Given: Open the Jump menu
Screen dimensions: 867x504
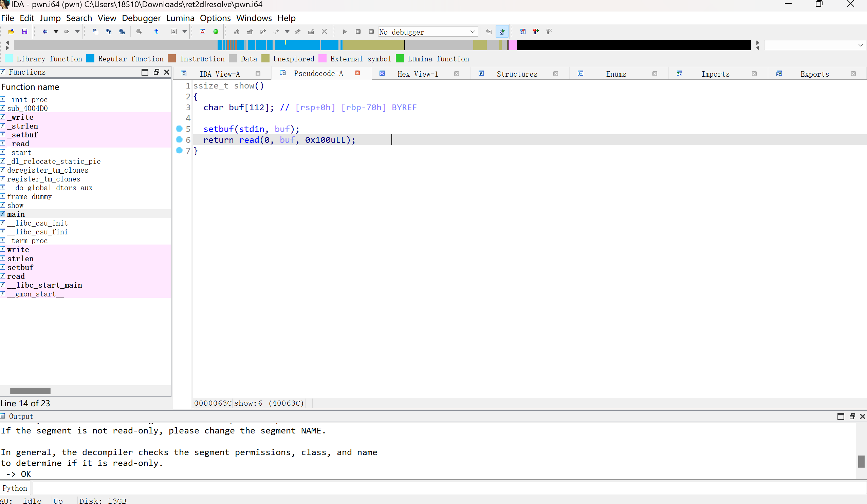Looking at the screenshot, I should pyautogui.click(x=50, y=18).
